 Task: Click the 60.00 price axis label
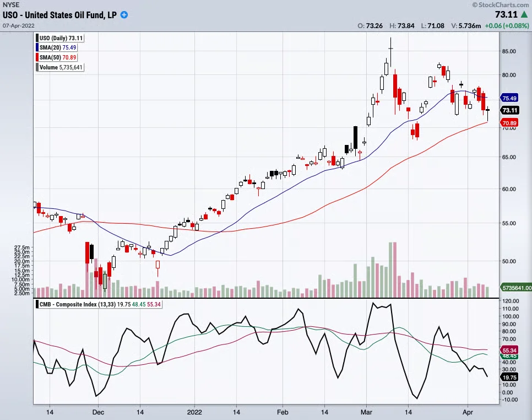click(x=509, y=189)
